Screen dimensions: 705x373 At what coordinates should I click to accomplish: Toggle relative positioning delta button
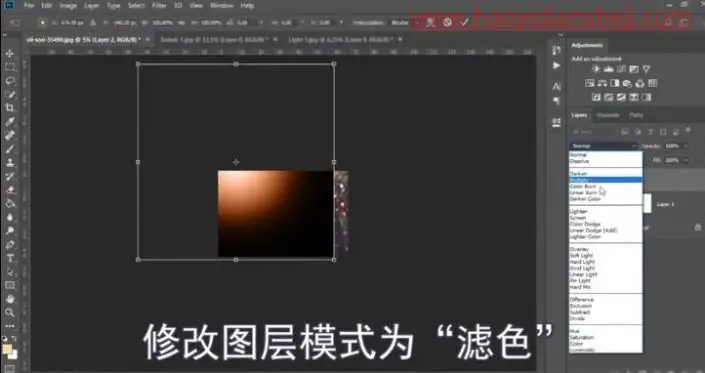pyautogui.click(x=93, y=22)
